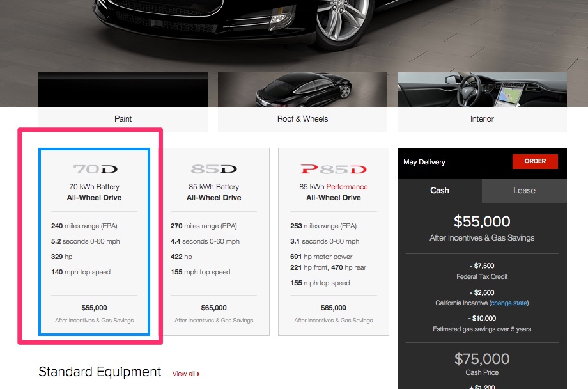Image resolution: width=588 pixels, height=389 pixels.
Task: Click the $75,000 Cash Price amount
Action: click(482, 360)
